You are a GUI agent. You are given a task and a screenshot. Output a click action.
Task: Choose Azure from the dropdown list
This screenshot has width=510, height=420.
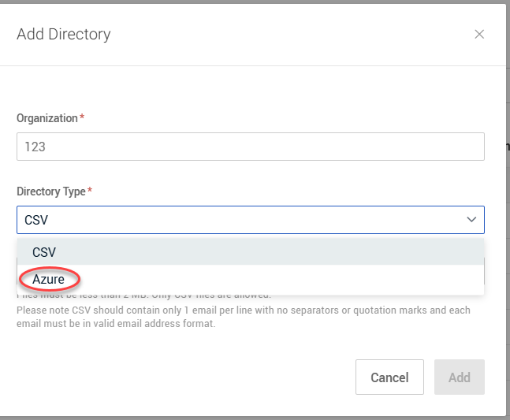pos(49,279)
